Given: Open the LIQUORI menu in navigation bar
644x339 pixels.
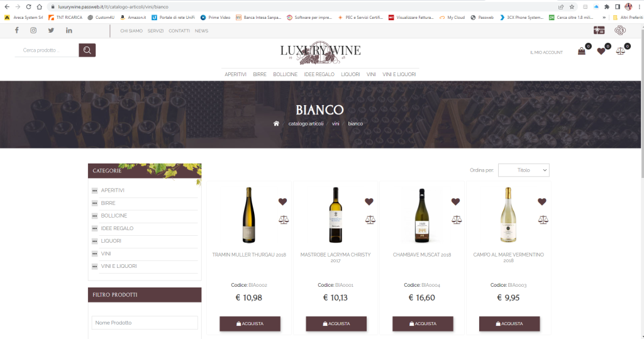Looking at the screenshot, I should [350, 74].
